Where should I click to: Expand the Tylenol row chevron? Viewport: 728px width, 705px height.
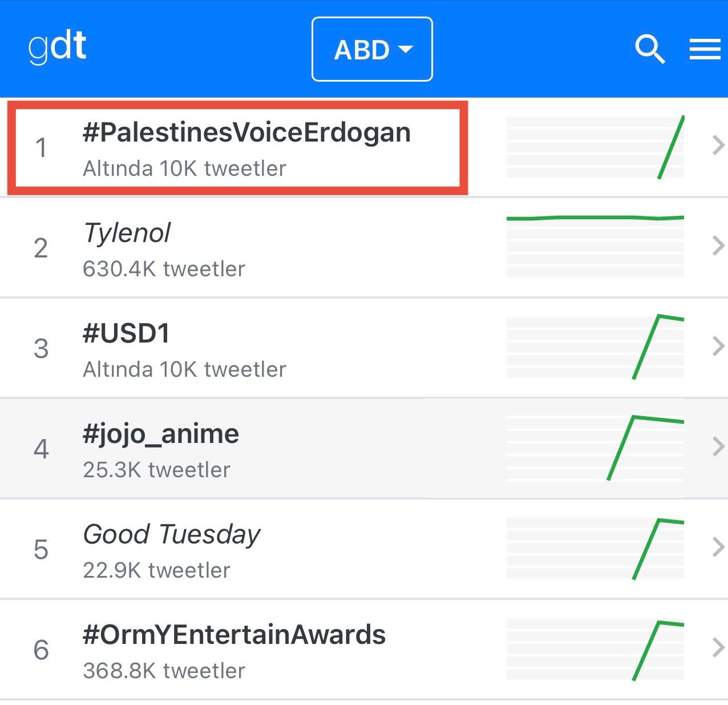pos(718,246)
